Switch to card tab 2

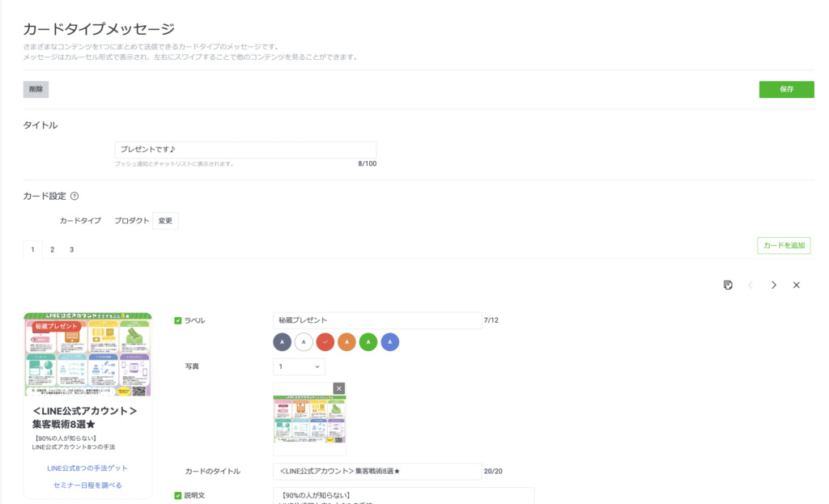(52, 250)
